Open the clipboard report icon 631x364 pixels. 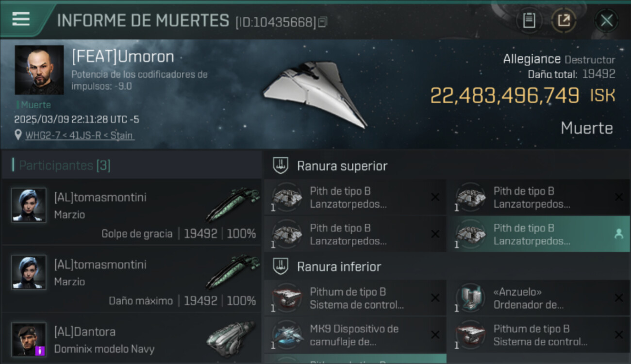[529, 20]
